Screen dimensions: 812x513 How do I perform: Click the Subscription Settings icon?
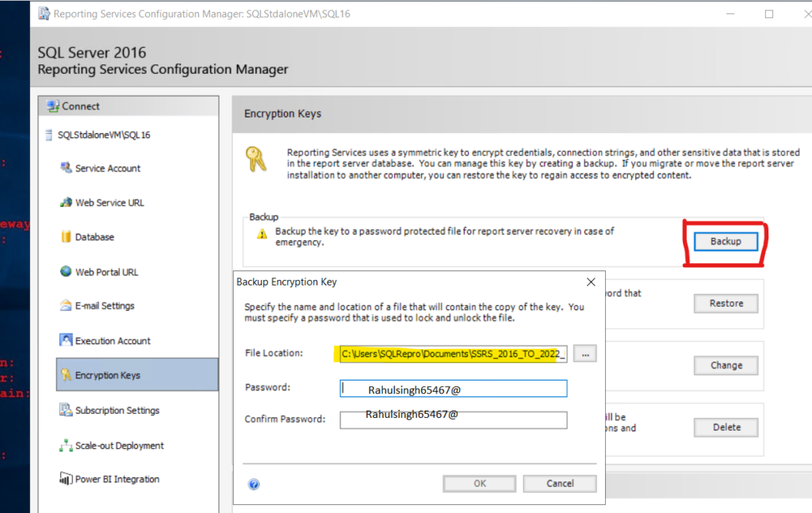(66, 409)
